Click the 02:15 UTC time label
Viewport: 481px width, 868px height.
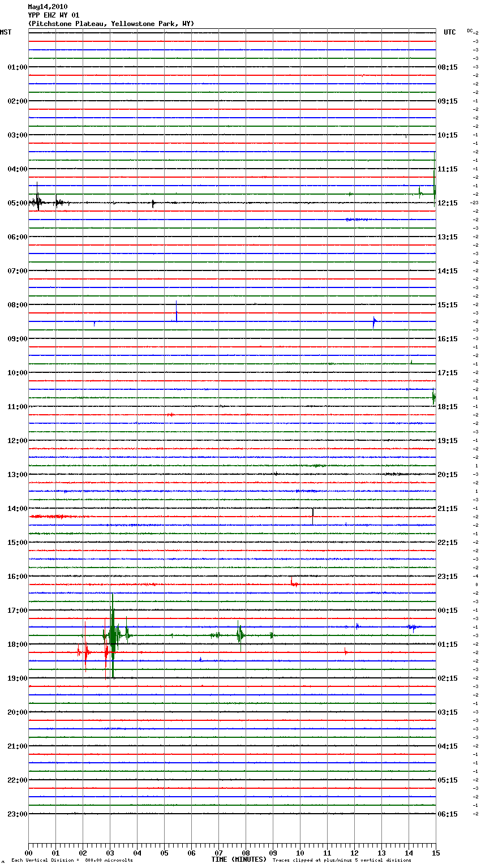448,678
